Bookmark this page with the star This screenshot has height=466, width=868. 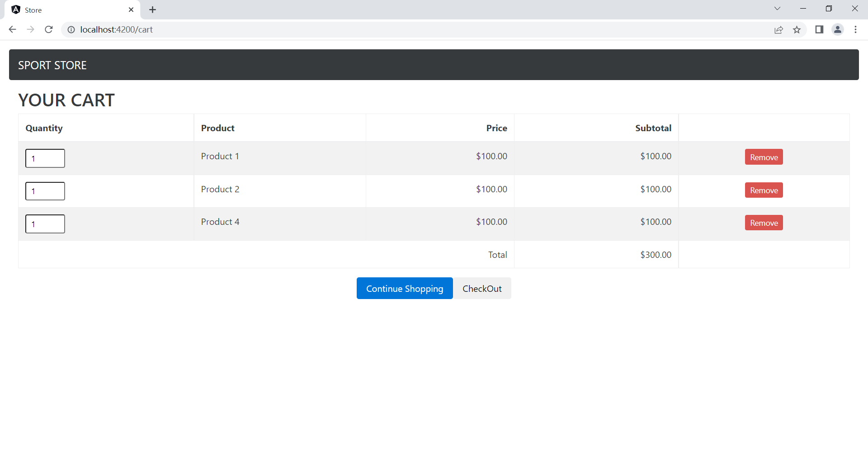[797, 29]
